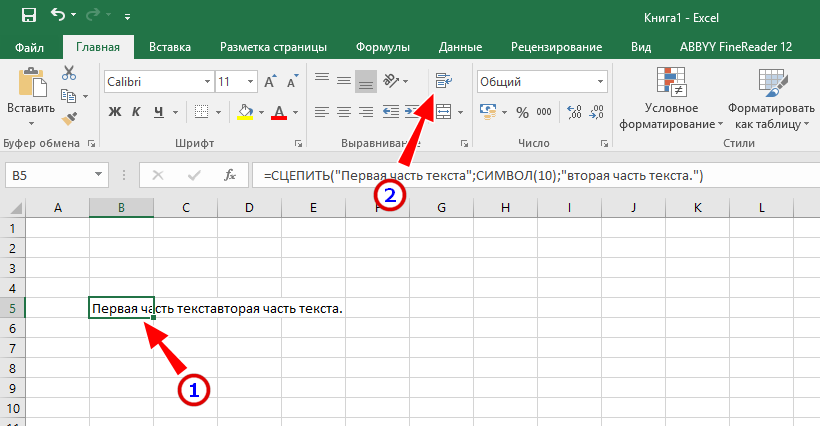This screenshot has width=820, height=426.
Task: Align cell text left
Action: click(322, 111)
